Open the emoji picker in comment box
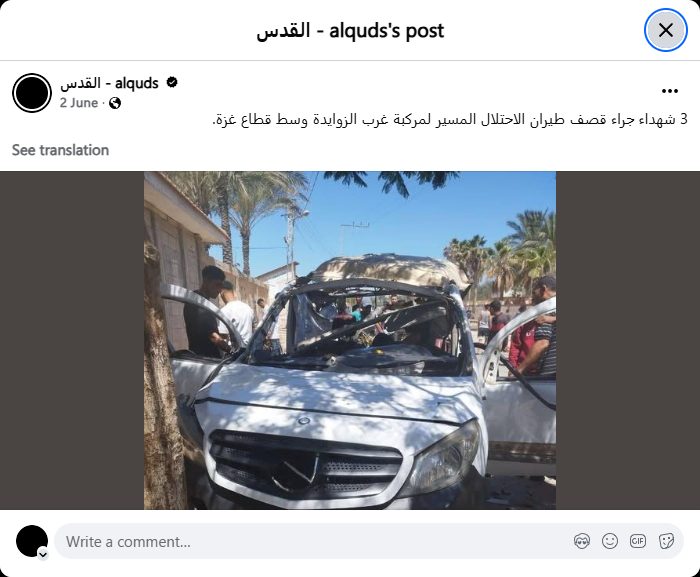 610,541
